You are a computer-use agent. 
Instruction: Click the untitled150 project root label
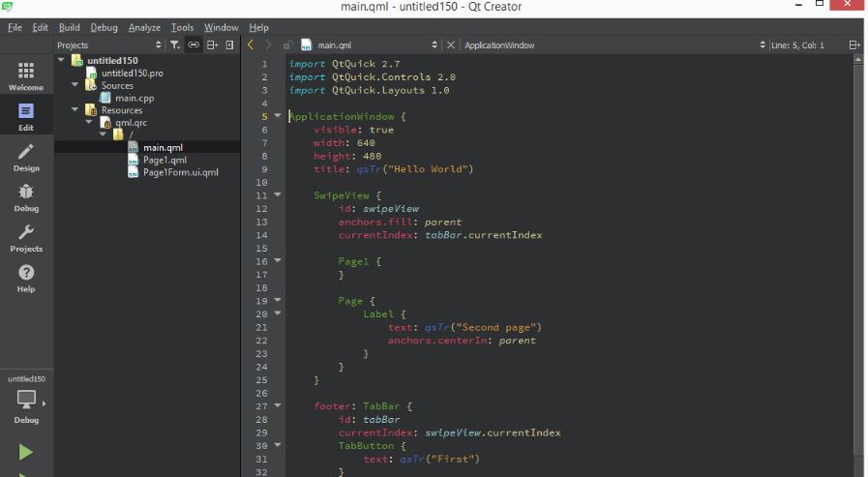[x=112, y=60]
